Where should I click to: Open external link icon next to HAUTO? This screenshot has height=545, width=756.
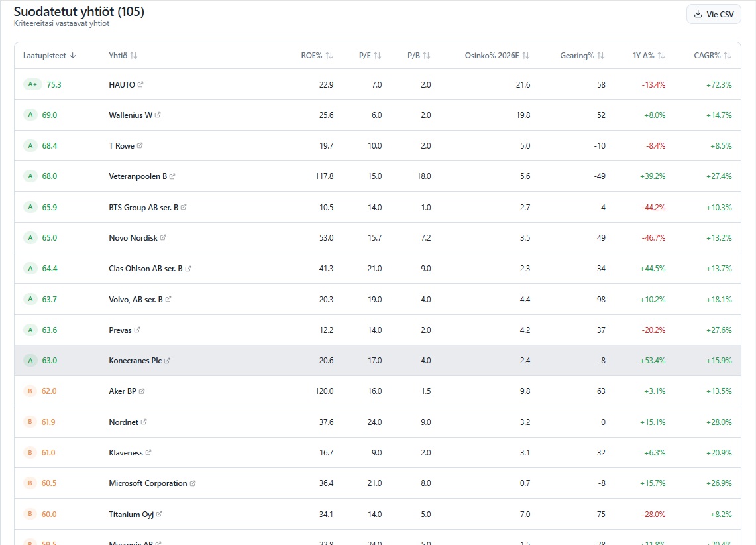[x=140, y=85]
